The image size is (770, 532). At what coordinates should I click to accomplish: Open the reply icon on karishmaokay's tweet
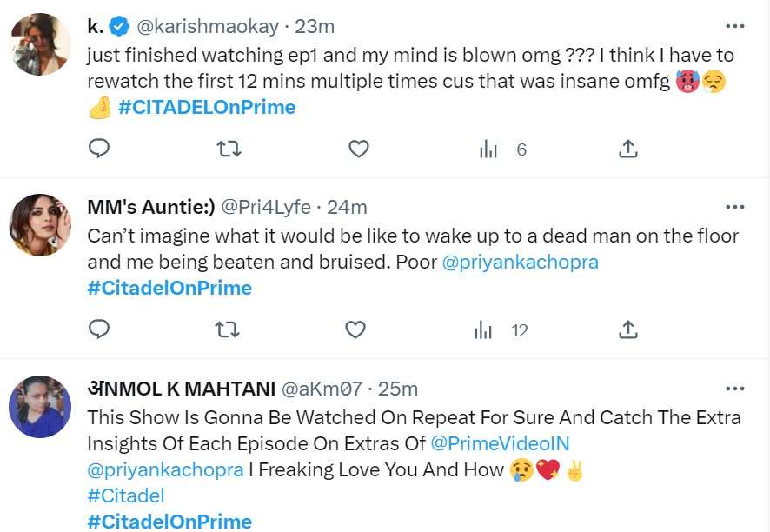click(x=98, y=149)
